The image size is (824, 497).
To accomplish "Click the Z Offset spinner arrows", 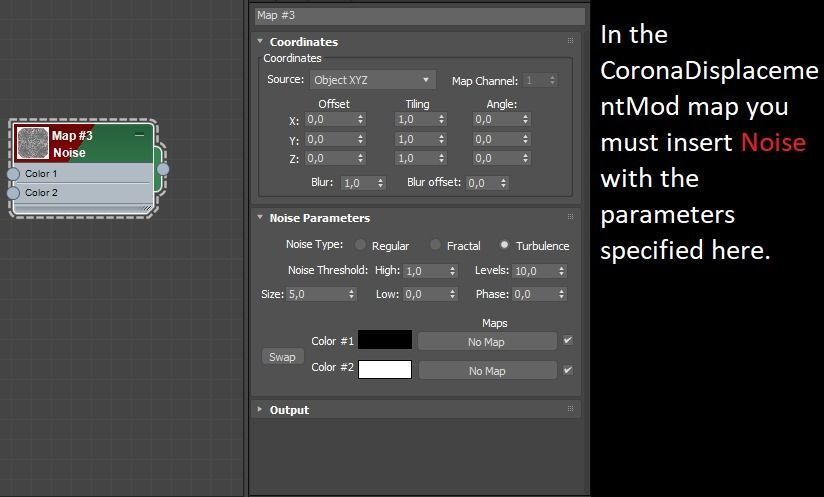I will [360, 158].
